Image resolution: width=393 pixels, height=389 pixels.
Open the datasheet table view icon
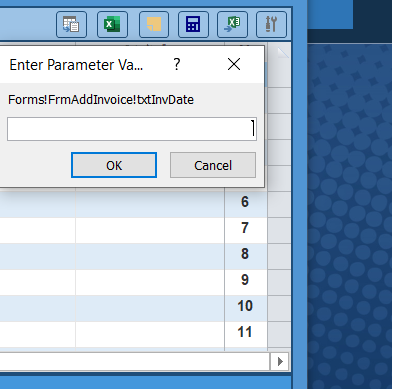click(71, 24)
